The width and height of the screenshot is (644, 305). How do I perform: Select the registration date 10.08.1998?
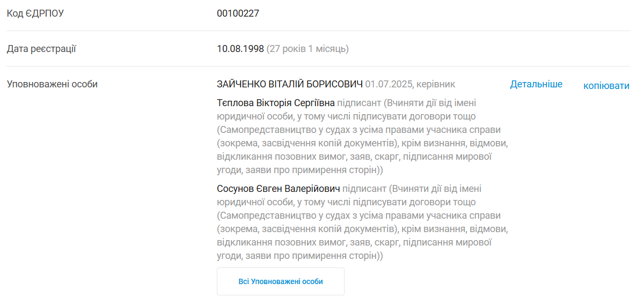click(x=240, y=49)
